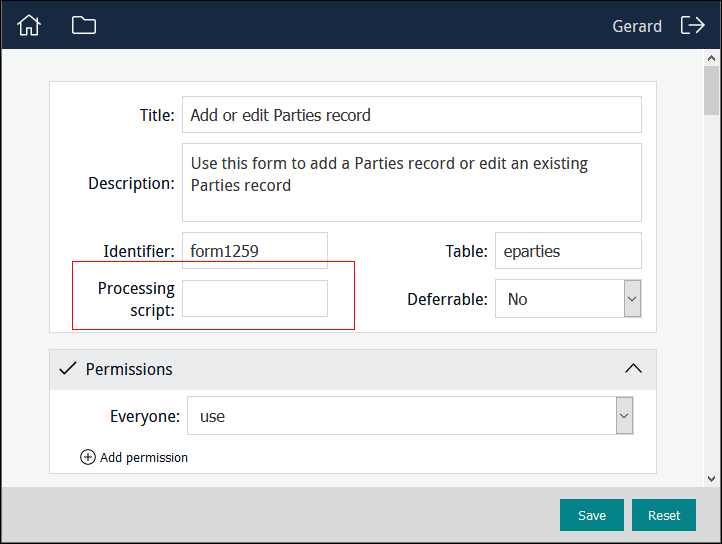Focus the empty Processing script field

pos(255,299)
